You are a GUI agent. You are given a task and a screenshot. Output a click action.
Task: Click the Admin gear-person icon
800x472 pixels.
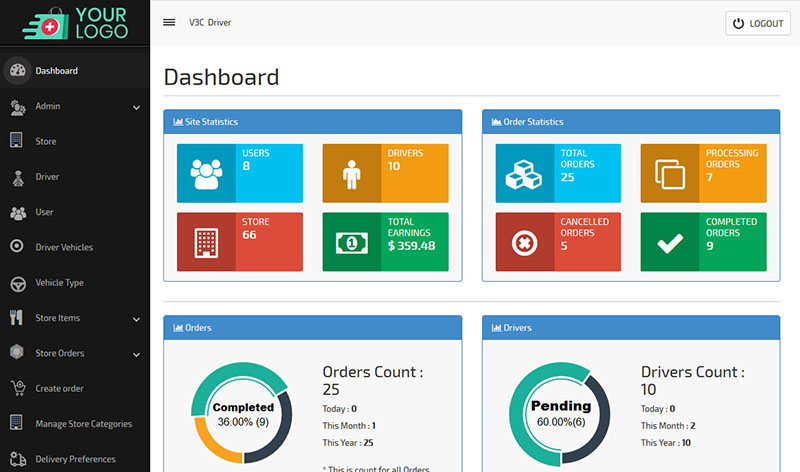click(x=17, y=108)
